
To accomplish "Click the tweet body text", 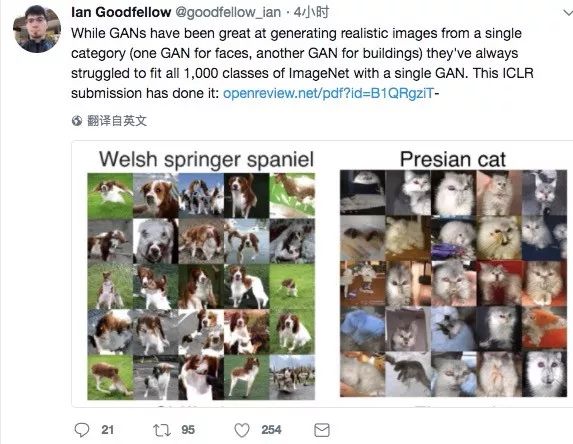I will point(302,63).
